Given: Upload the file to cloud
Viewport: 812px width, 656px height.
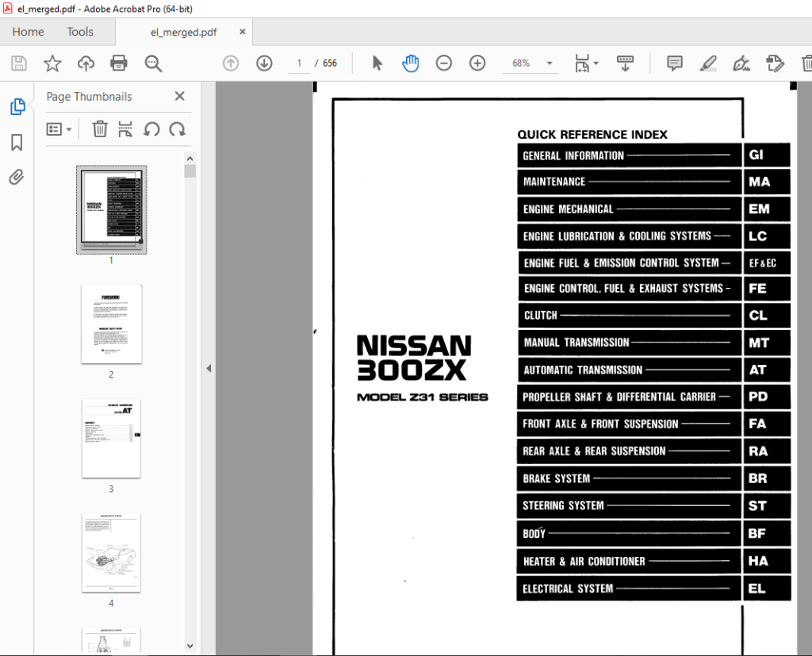Looking at the screenshot, I should [x=86, y=63].
